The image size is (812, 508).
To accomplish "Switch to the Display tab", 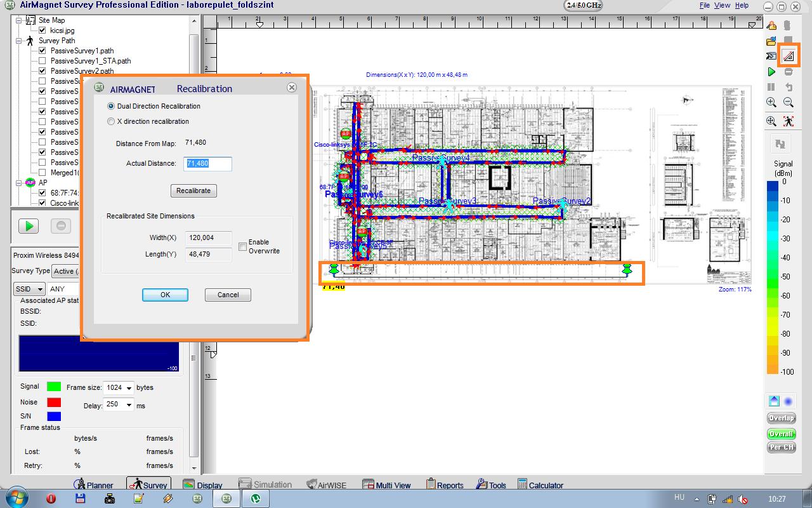I will 202,485.
